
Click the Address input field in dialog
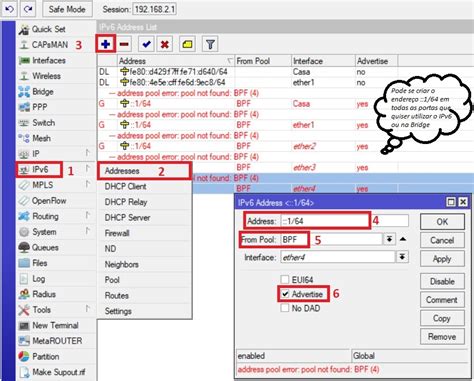pyautogui.click(x=344, y=221)
